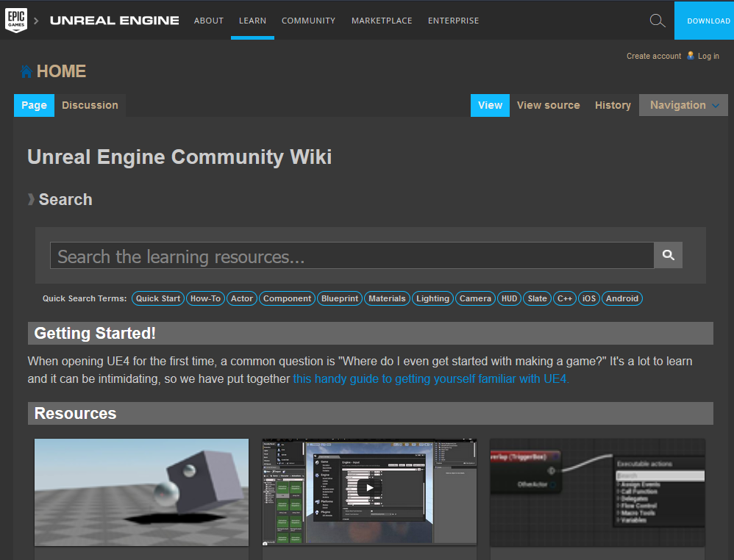The height and width of the screenshot is (560, 734).
Task: Focus the learning resources search field
Action: click(352, 256)
